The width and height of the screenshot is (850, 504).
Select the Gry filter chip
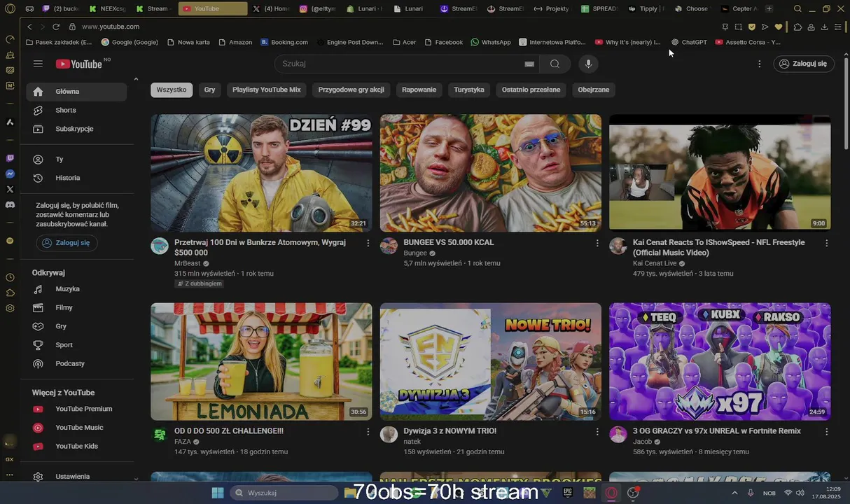click(209, 90)
